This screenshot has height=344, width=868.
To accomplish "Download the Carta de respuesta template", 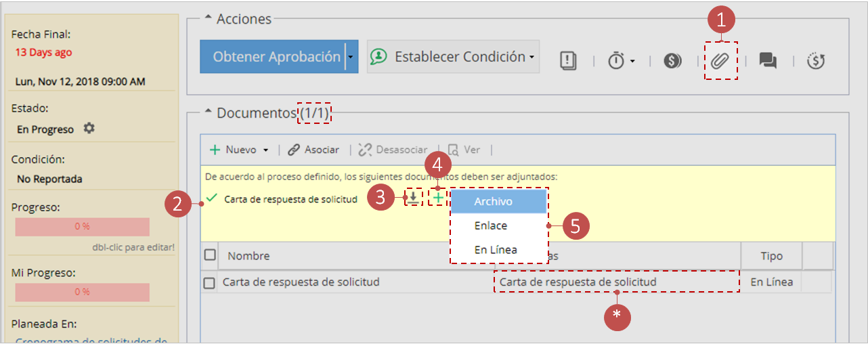I will coord(412,198).
